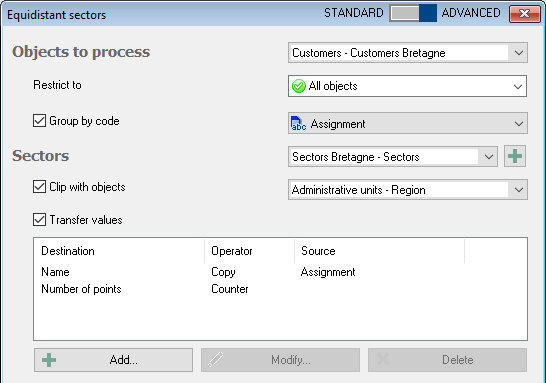The width and height of the screenshot is (546, 383).
Task: Click the Assignment source cell
Action: tap(328, 272)
